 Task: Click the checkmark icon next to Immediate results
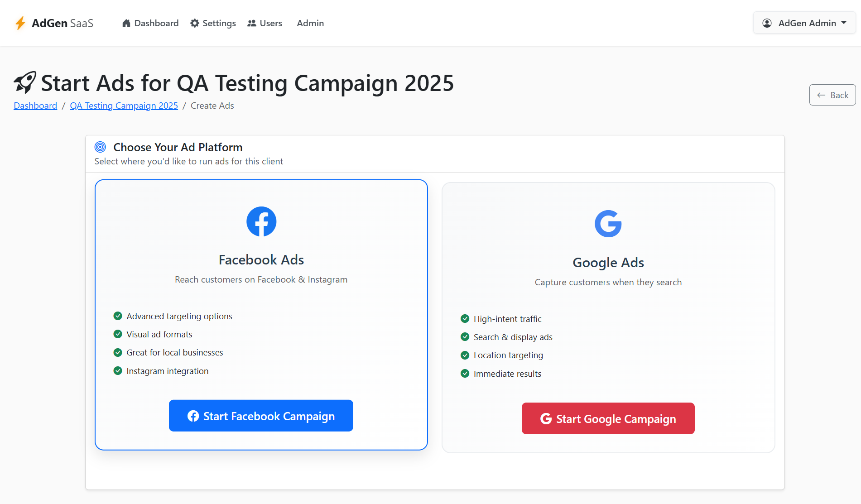tap(465, 374)
